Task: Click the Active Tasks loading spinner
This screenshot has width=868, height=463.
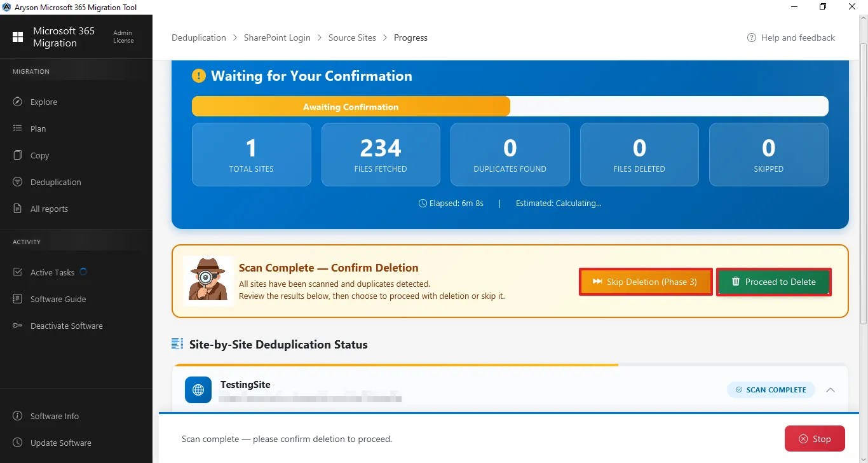Action: coord(83,272)
